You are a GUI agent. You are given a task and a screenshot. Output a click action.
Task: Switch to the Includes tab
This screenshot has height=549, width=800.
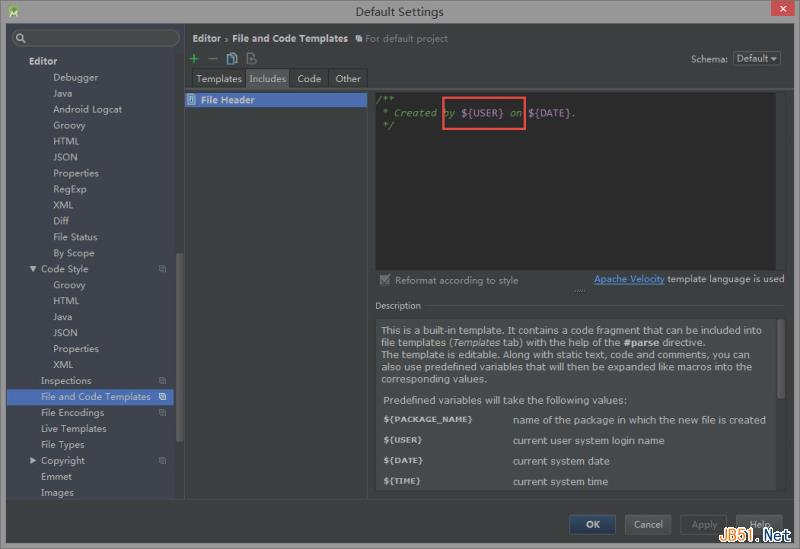[267, 79]
